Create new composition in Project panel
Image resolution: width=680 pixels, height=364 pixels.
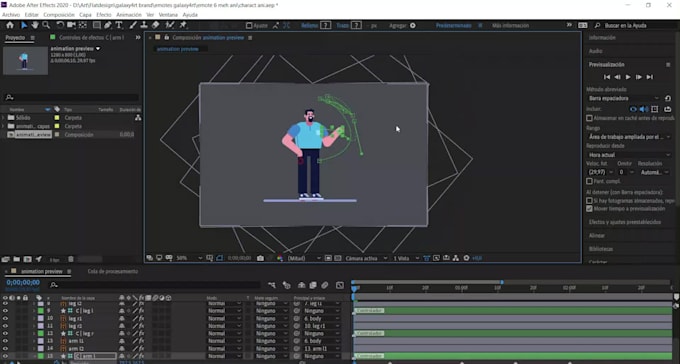coord(27,259)
